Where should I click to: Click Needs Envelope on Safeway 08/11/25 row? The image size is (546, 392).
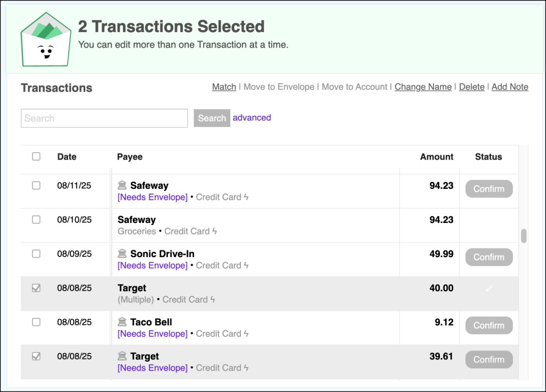(x=152, y=197)
